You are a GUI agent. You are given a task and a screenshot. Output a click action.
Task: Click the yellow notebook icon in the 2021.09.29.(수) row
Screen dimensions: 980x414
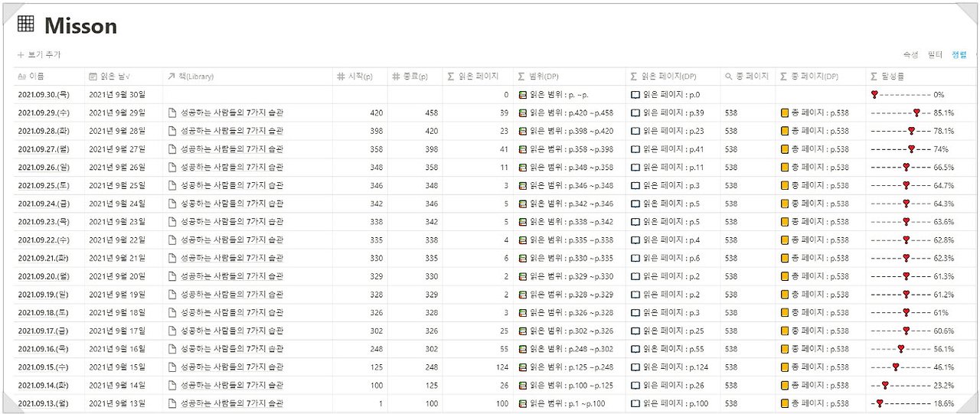pyautogui.click(x=785, y=112)
